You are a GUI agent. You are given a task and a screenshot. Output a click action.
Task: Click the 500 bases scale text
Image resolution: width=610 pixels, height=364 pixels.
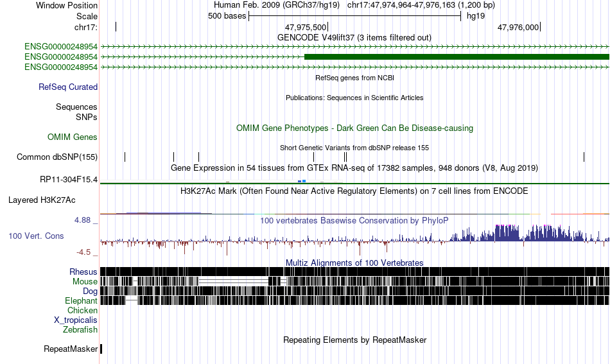[x=227, y=16]
